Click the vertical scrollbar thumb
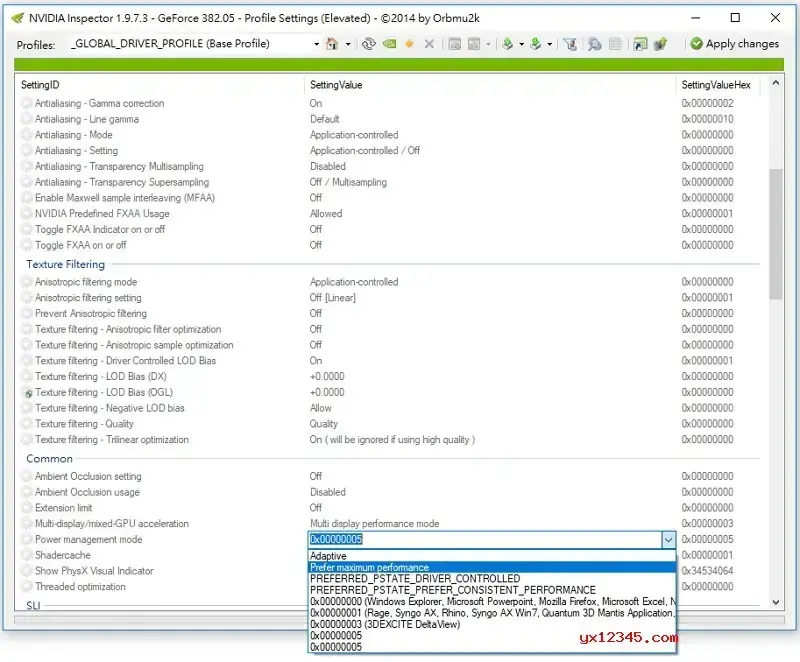The height and width of the screenshot is (662, 800). click(x=776, y=234)
